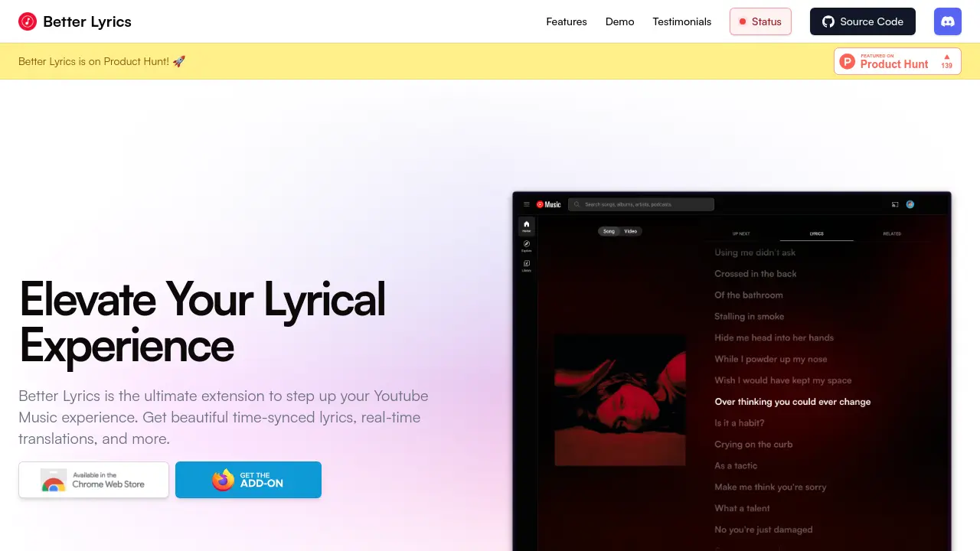Viewport: 980px width, 551px height.
Task: Click the profile avatar in demo header
Action: click(910, 204)
